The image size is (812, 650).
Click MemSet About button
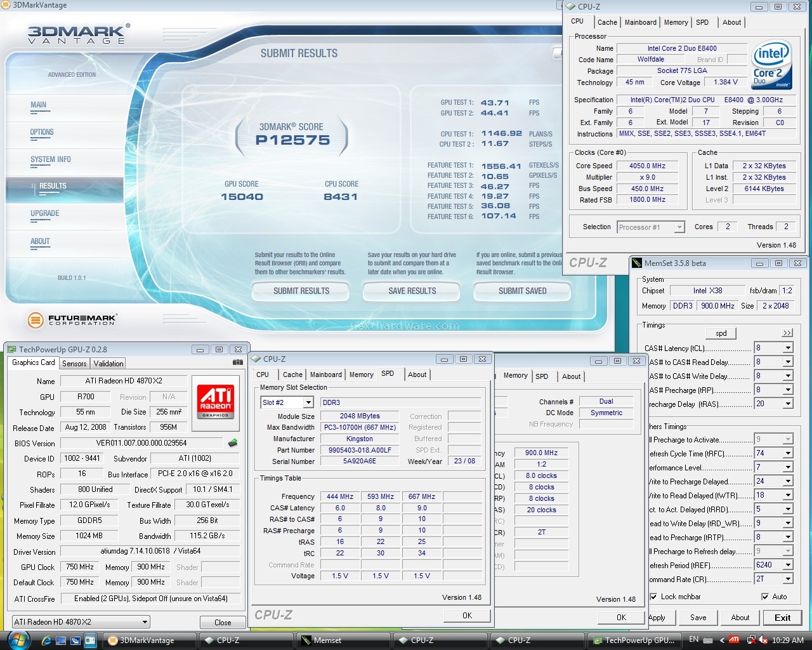pyautogui.click(x=740, y=618)
